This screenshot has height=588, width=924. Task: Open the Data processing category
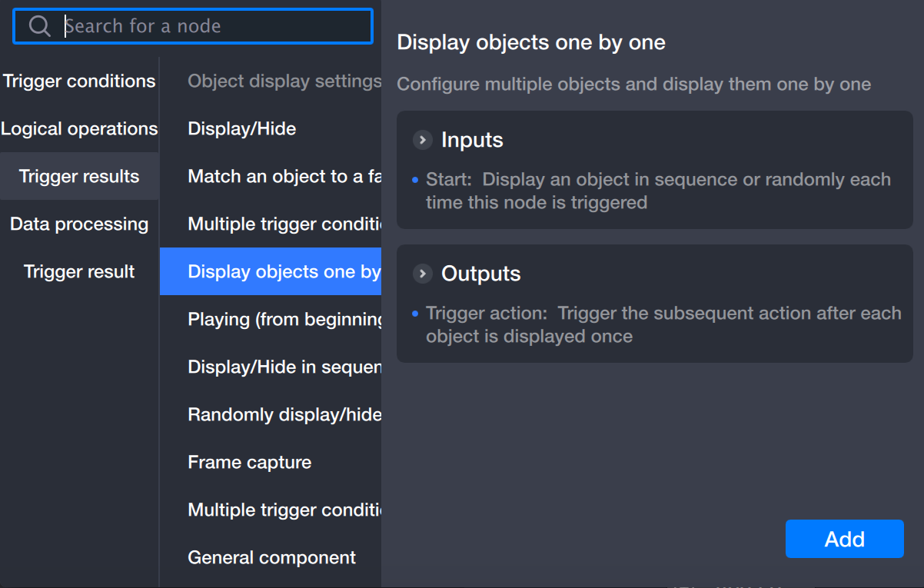point(79,224)
